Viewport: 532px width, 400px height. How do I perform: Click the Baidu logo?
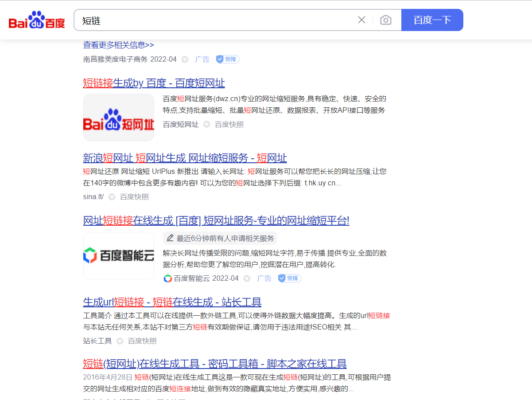click(x=37, y=20)
